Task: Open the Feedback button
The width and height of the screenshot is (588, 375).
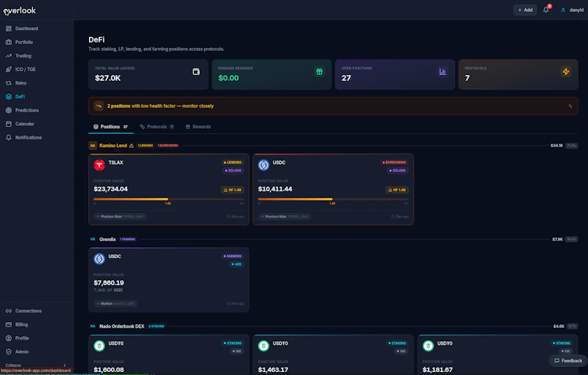Action: (568, 361)
